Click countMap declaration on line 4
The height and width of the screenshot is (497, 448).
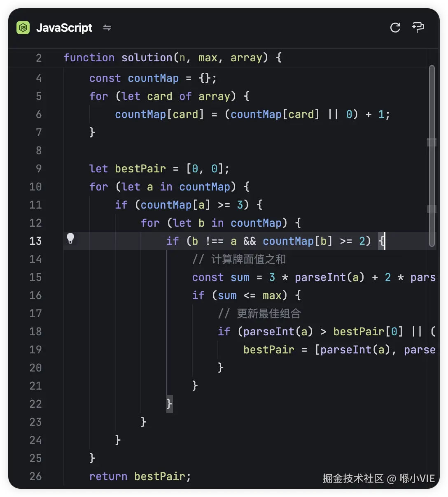click(x=153, y=78)
